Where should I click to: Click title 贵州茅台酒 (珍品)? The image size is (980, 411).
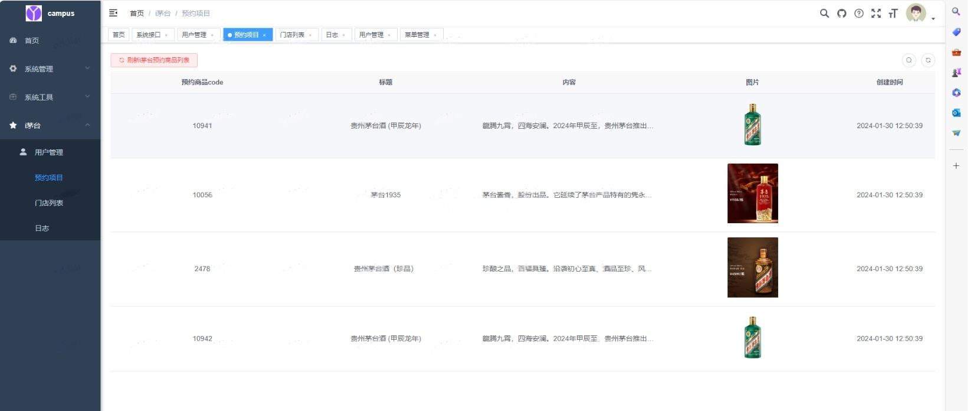384,269
